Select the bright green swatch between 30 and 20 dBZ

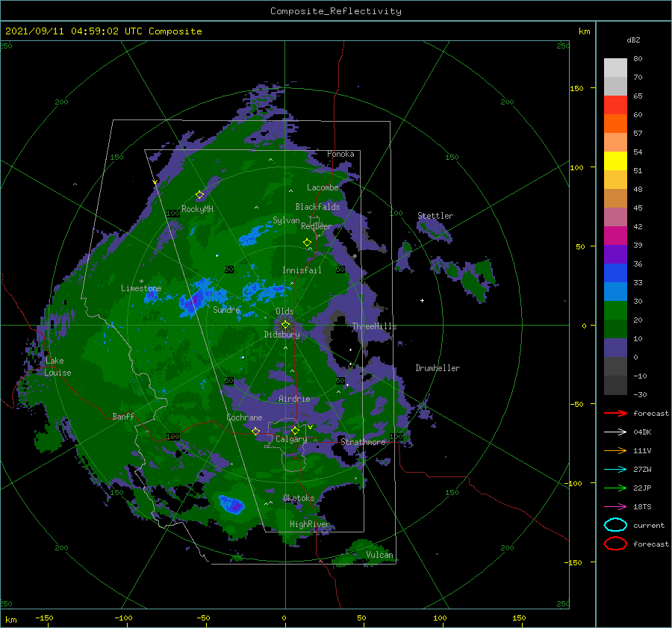(x=615, y=311)
